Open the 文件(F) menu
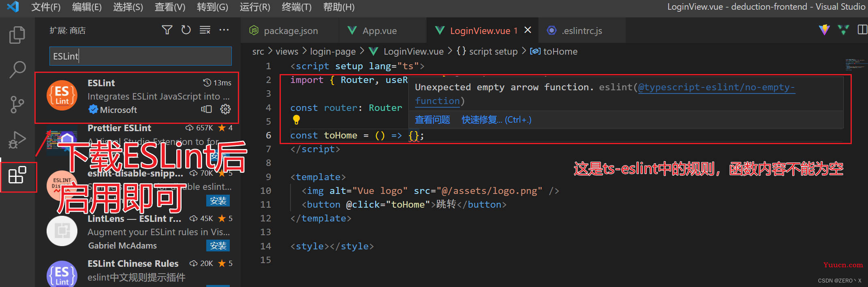 tap(46, 7)
